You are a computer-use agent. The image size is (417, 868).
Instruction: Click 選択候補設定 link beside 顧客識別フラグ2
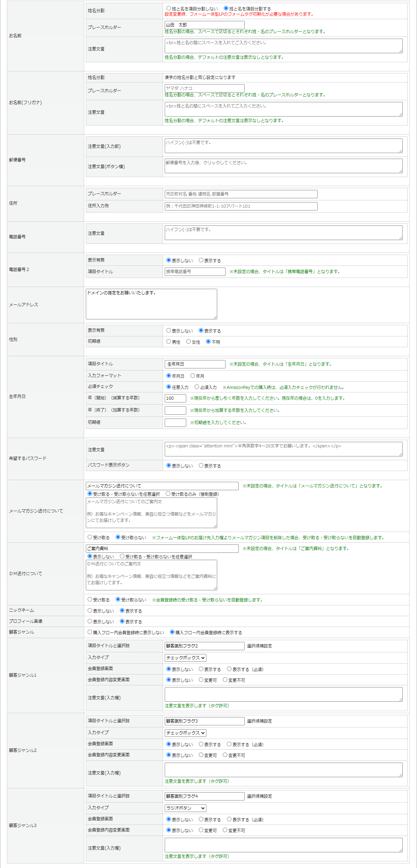pyautogui.click(x=259, y=646)
